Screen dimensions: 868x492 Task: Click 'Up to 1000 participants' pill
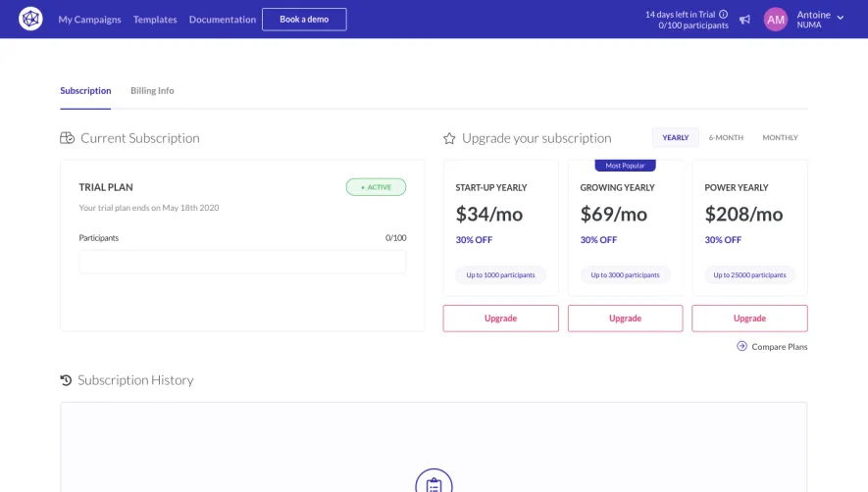pos(500,275)
